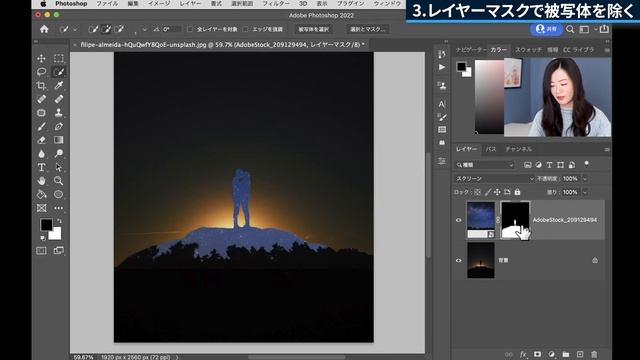The image size is (640, 360).
Task: Switch to the チャンネル tab
Action: tap(518, 149)
